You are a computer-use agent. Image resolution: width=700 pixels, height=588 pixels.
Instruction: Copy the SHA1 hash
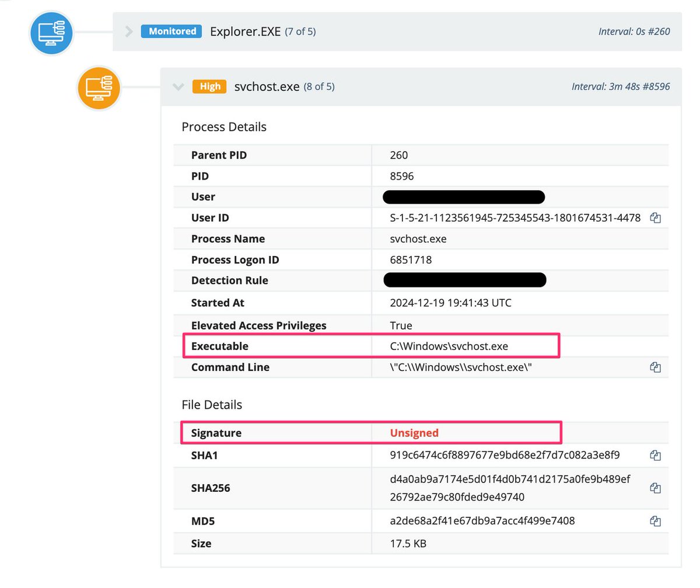click(655, 455)
